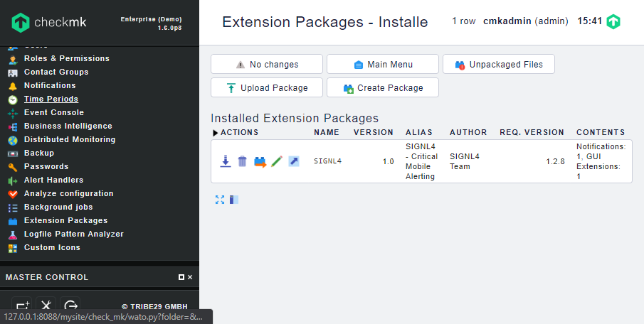Screen dimensions: 644x324
Task: Open Backup in sidebar
Action: [39, 153]
